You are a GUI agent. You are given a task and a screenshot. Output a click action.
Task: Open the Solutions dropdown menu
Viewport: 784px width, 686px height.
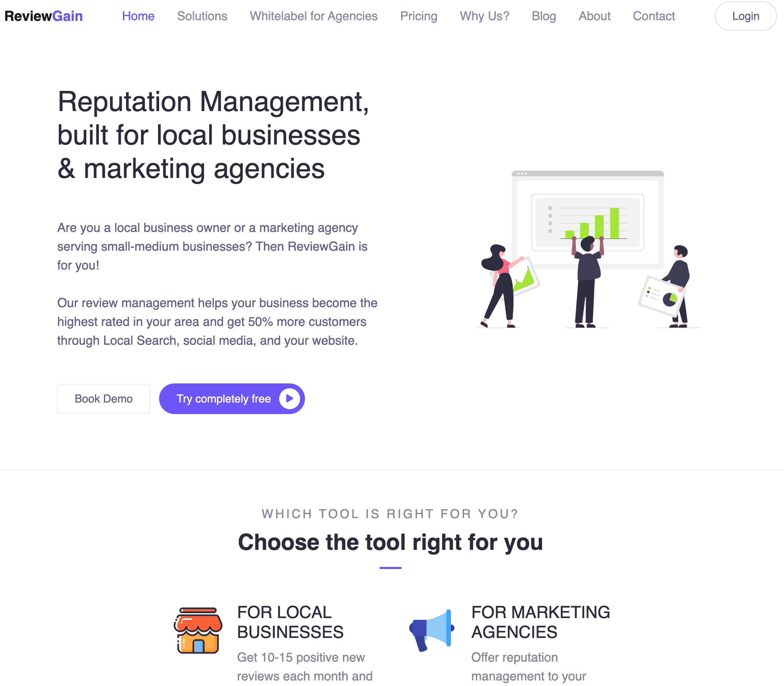click(x=201, y=15)
